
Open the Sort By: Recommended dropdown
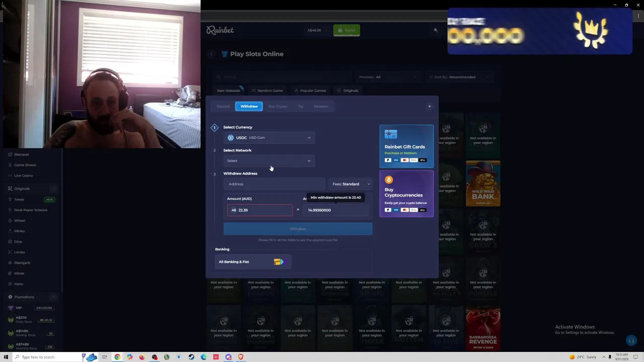click(461, 77)
